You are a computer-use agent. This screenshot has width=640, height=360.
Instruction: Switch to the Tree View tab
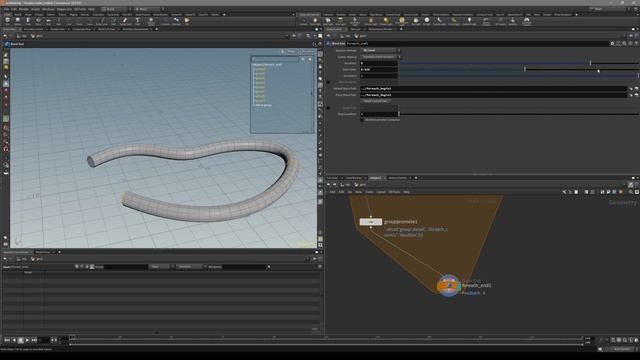tap(332, 178)
